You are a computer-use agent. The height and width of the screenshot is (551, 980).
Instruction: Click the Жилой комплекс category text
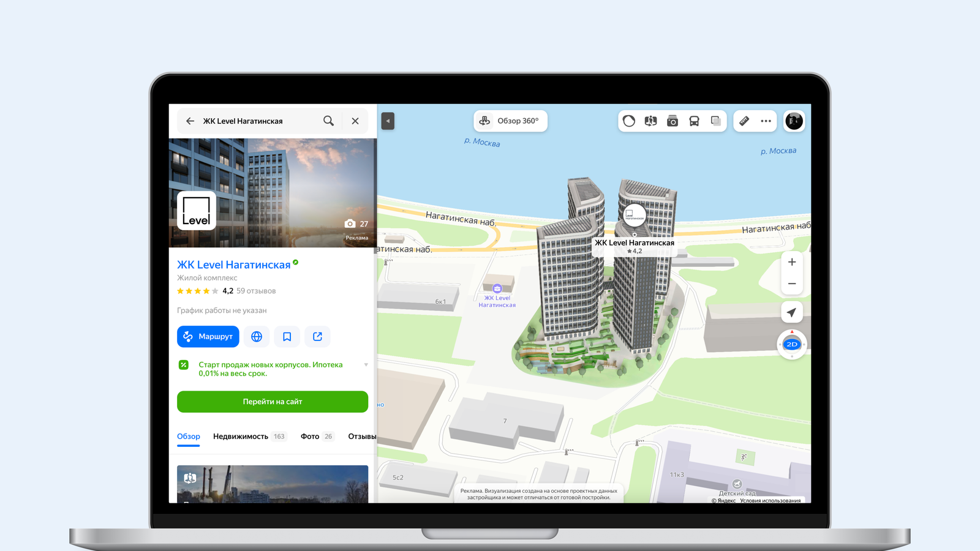point(207,278)
